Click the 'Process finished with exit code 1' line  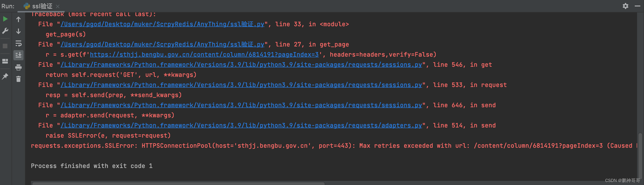(92, 166)
